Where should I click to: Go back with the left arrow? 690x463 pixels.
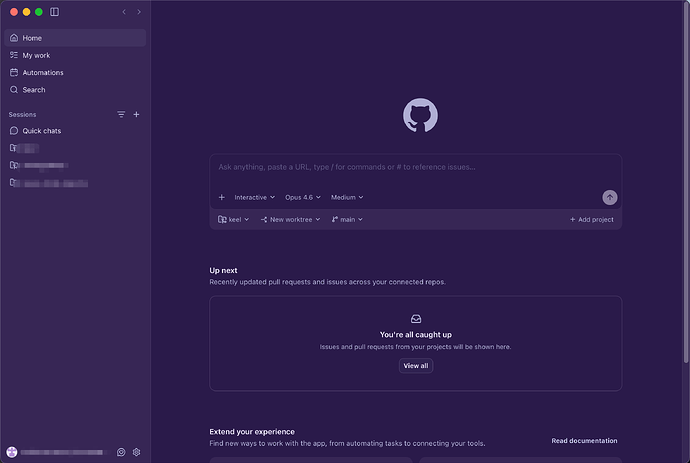(x=124, y=12)
